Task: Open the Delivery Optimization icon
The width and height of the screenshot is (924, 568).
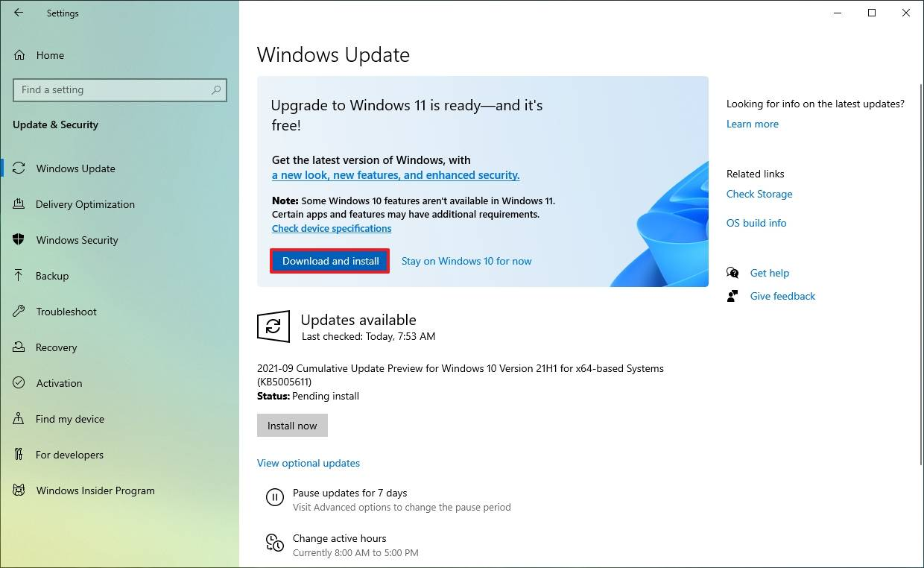Action: click(20, 204)
